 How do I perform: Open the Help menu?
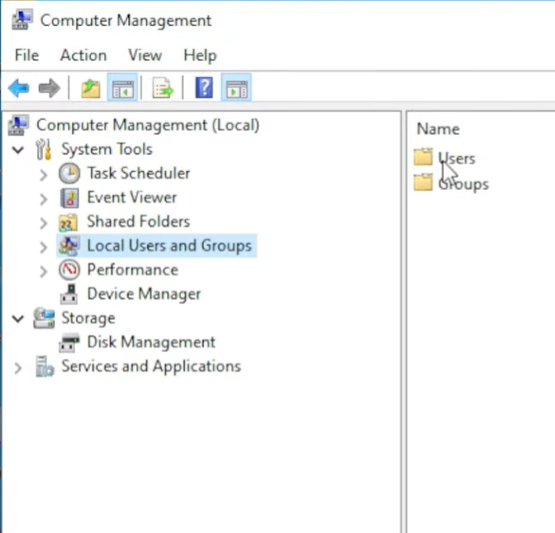coord(200,56)
